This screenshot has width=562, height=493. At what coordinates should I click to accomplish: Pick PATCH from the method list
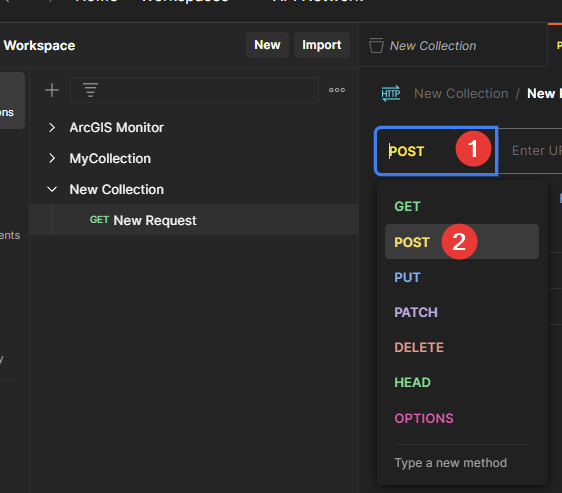(x=462, y=312)
